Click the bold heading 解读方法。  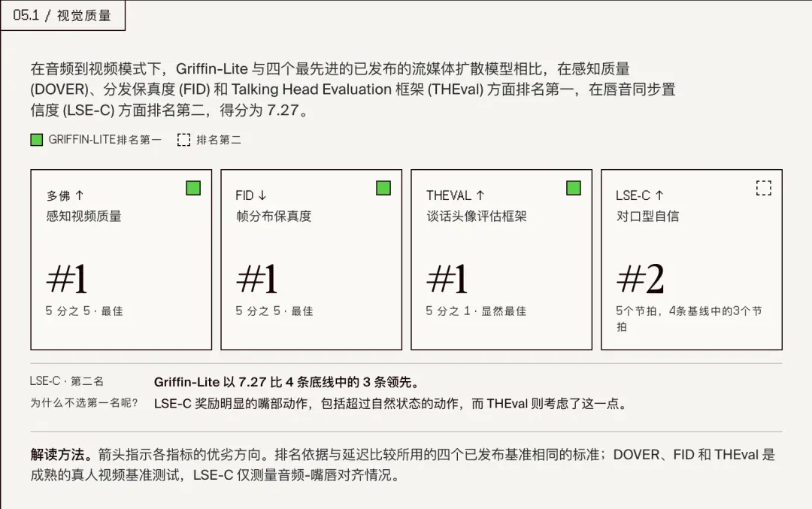(x=64, y=455)
